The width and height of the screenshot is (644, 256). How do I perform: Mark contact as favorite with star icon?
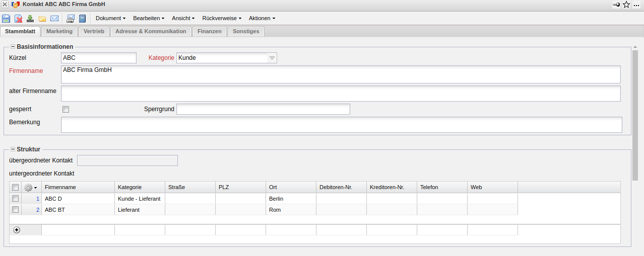[x=626, y=5]
